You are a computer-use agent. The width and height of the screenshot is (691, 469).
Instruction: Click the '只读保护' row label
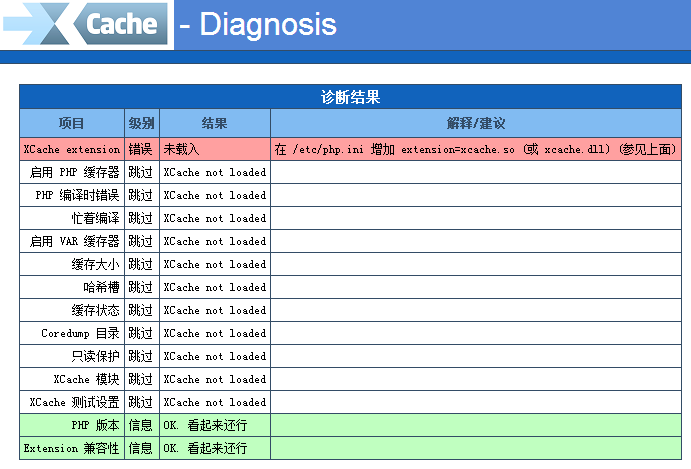95,356
